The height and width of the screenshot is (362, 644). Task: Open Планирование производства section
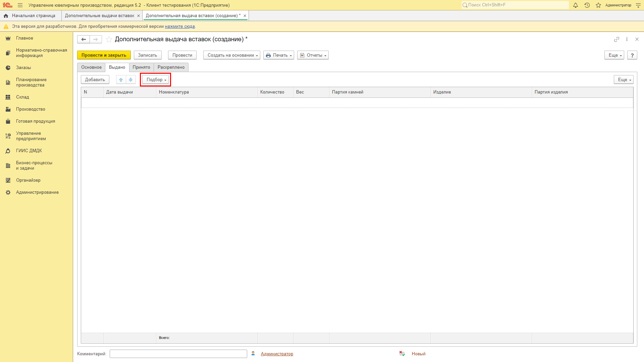coord(36,82)
